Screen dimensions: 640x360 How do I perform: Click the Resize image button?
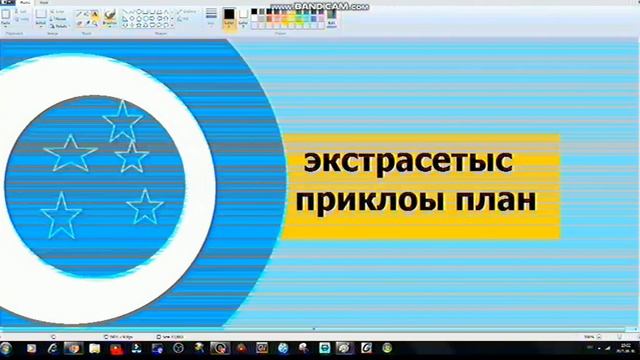click(x=58, y=19)
